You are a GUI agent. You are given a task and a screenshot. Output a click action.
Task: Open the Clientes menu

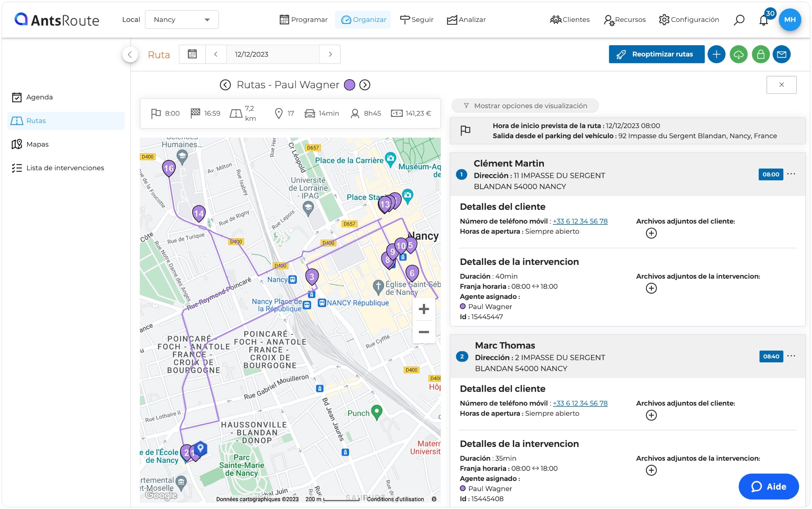570,20
